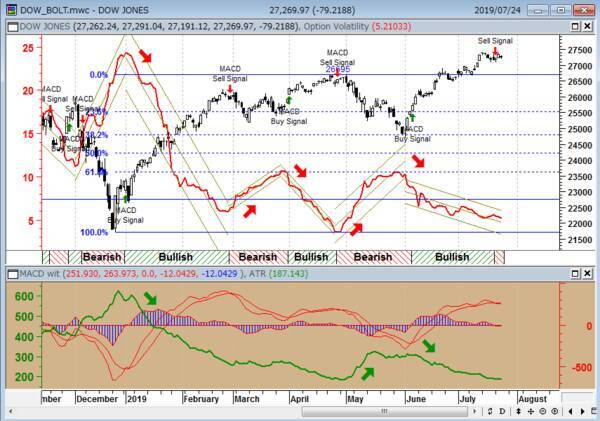Viewport: 600px width, 421px height.
Task: Click the scrollbar left arrow button
Action: [10, 411]
